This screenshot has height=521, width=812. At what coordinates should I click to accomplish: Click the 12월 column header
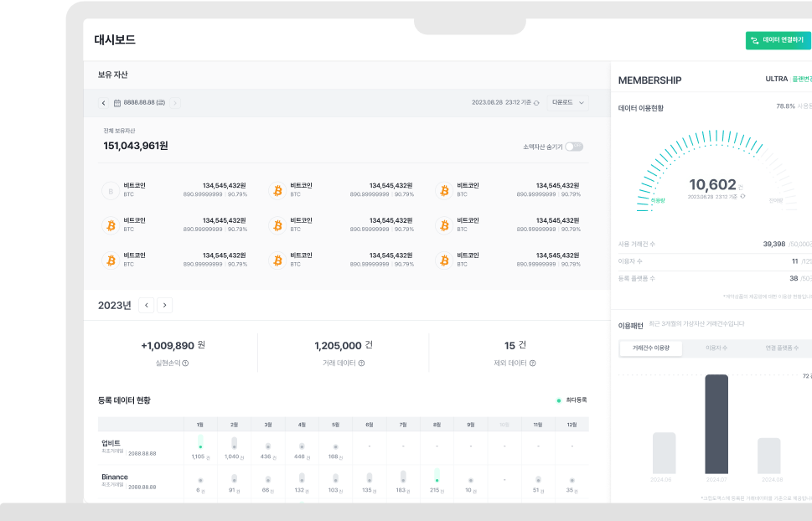[x=572, y=425]
